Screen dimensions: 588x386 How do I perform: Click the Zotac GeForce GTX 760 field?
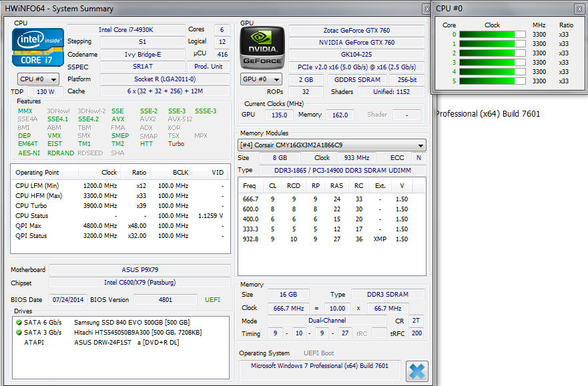point(356,30)
